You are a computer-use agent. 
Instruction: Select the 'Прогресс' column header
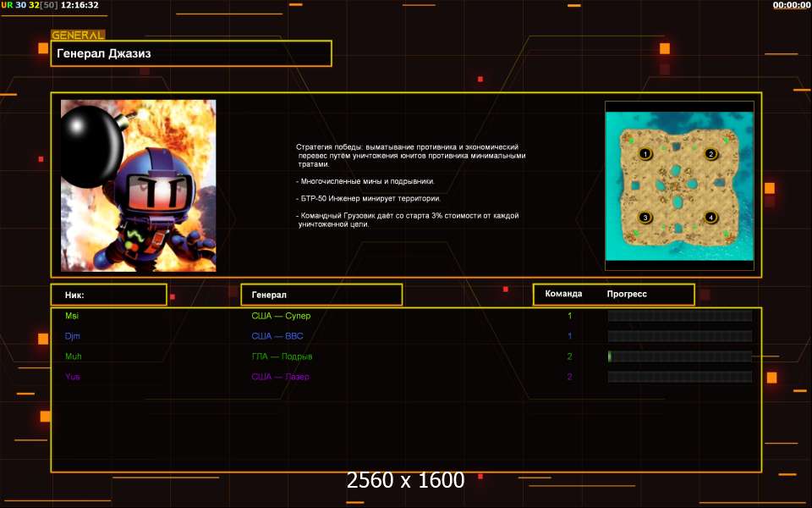[627, 294]
